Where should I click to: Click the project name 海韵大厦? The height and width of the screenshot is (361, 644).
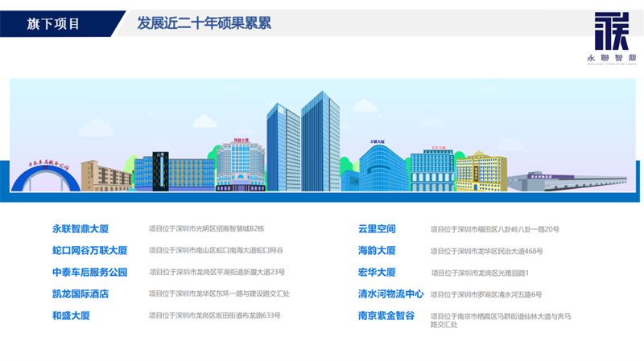377,251
